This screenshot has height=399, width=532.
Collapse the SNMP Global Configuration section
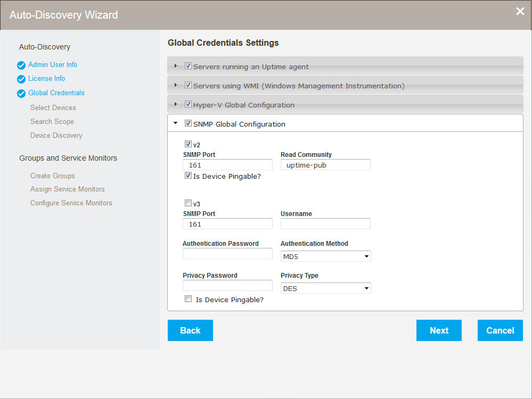175,123
